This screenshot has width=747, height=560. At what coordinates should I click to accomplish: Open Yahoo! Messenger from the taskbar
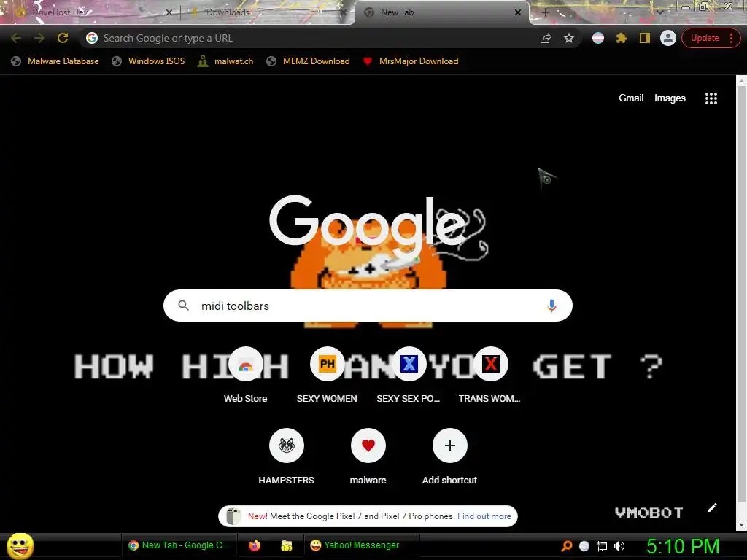[x=360, y=545]
